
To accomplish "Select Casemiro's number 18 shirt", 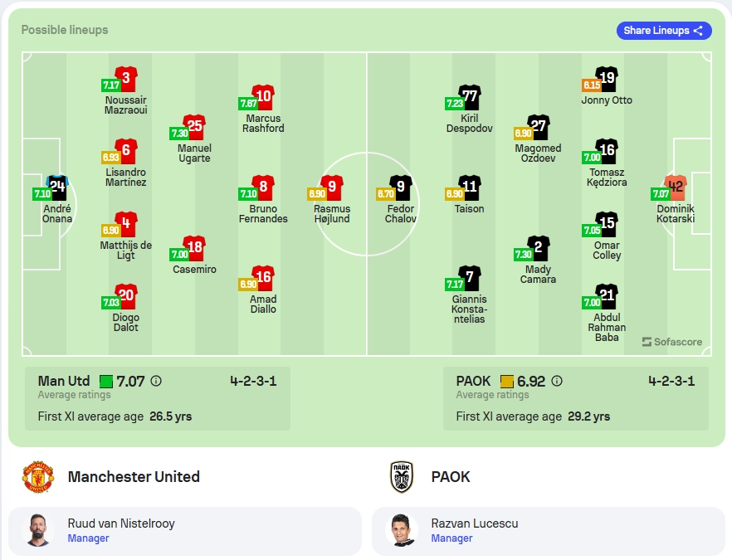I will click(x=195, y=248).
